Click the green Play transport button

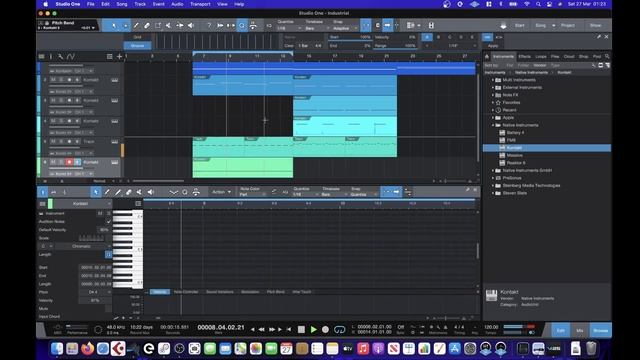[x=313, y=329]
